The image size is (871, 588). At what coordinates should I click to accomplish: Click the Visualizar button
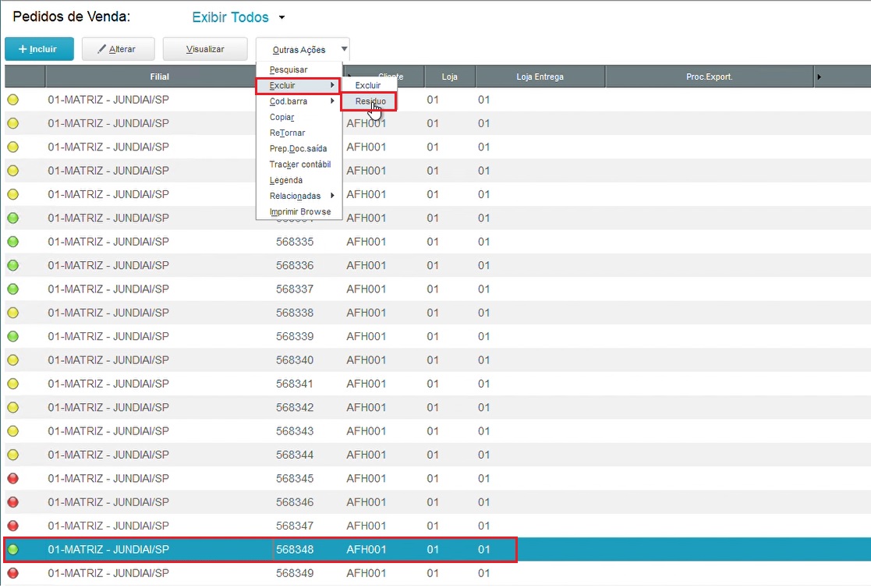point(205,49)
